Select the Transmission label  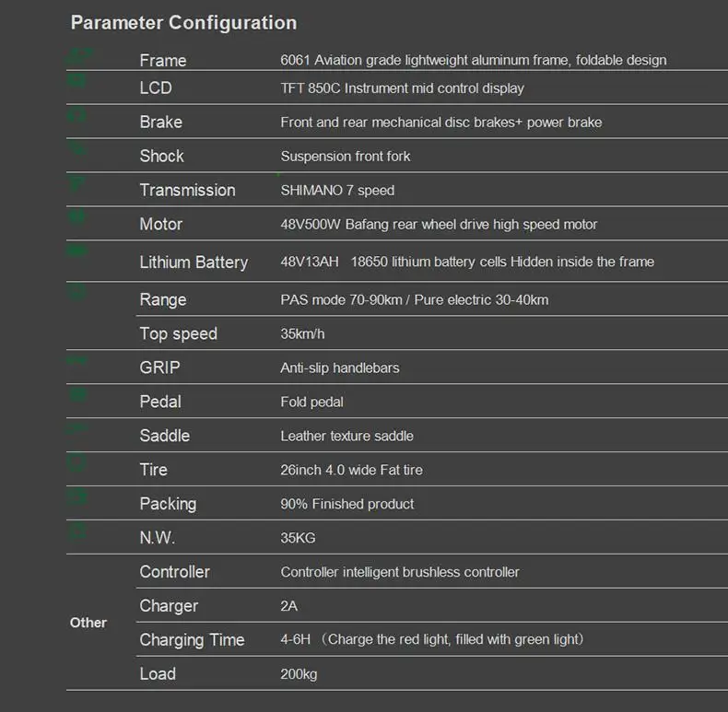coord(187,191)
